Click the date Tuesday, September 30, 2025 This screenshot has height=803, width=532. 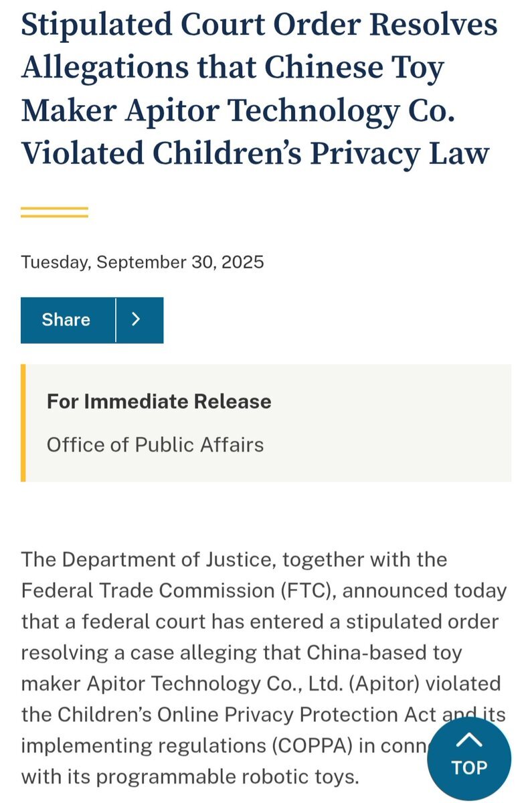pos(143,261)
